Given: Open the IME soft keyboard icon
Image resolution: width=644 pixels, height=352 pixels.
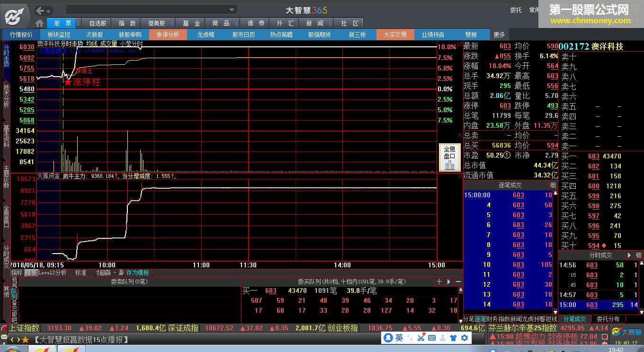Looking at the screenshot, I should [x=432, y=338].
